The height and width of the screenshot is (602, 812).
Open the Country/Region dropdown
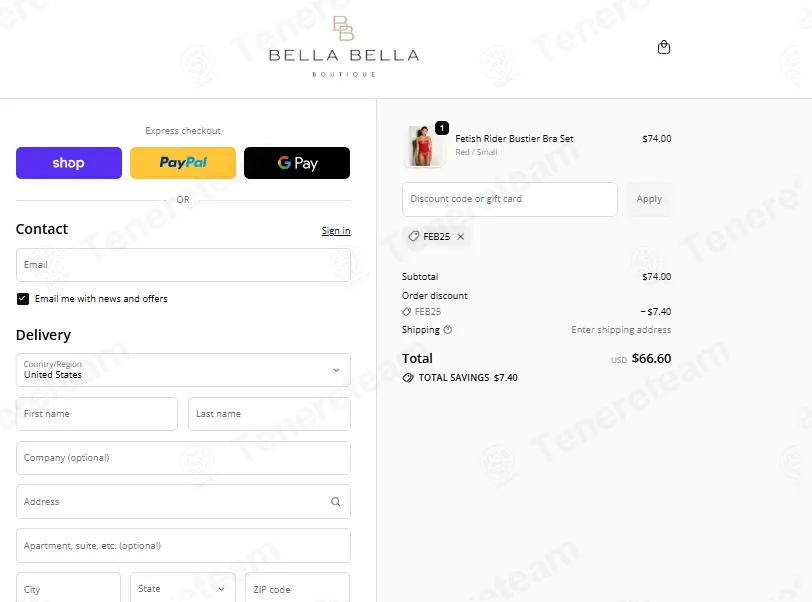183,370
